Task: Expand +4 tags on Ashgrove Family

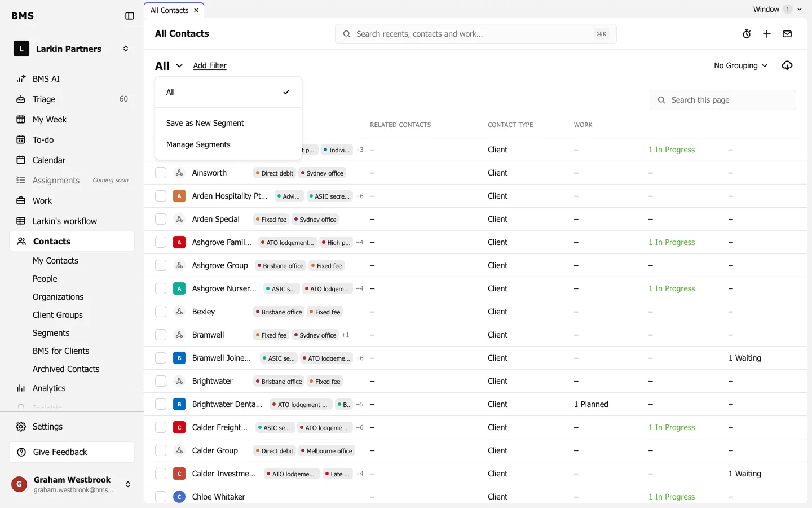Action: 360,243
